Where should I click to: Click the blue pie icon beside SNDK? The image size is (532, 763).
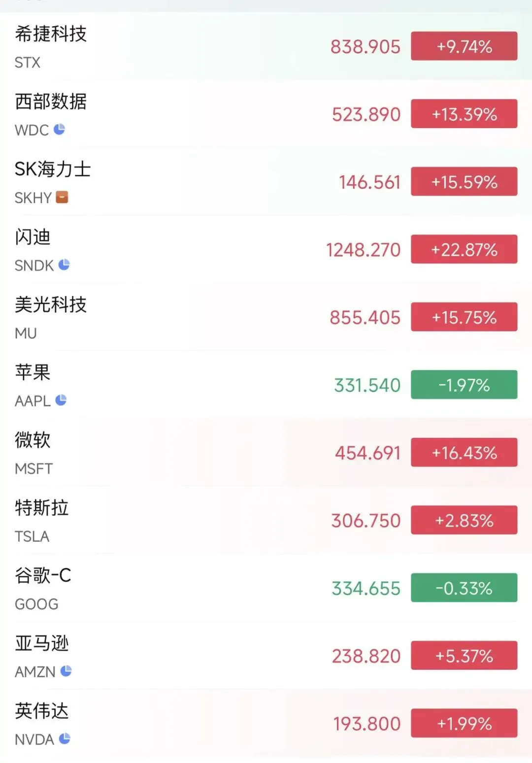coord(64,265)
